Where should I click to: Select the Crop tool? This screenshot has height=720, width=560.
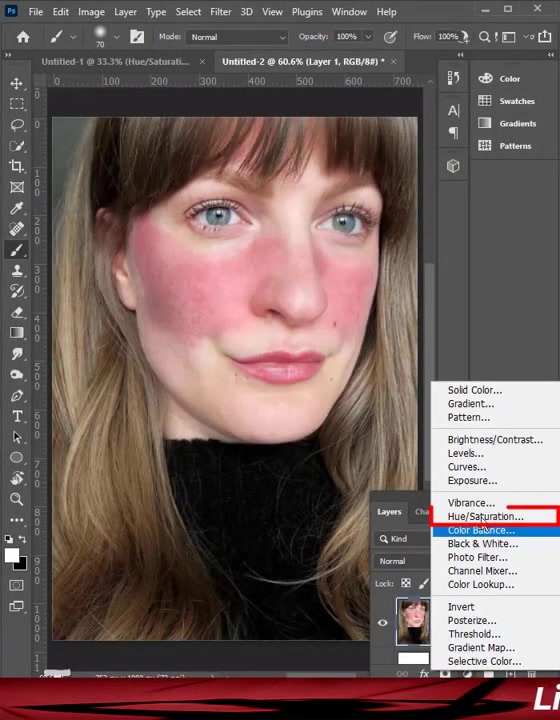17,166
